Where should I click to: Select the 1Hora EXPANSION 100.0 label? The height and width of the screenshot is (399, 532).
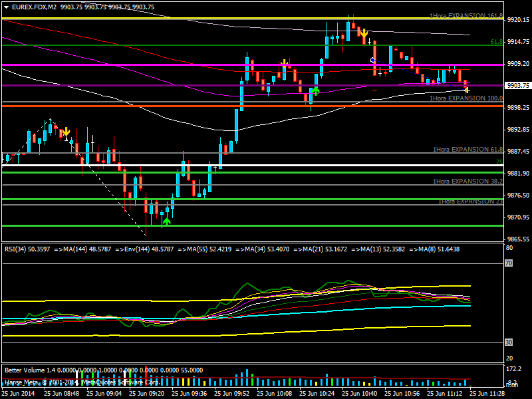tap(466, 98)
